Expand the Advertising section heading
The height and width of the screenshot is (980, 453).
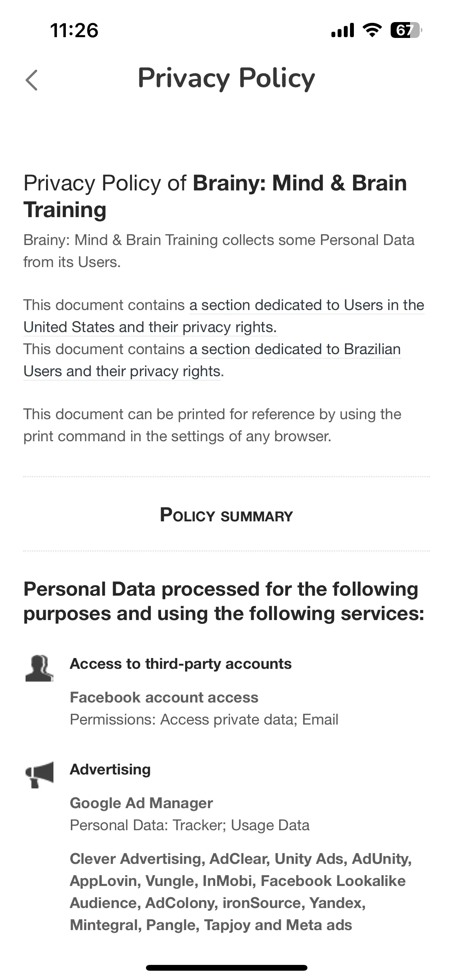110,769
